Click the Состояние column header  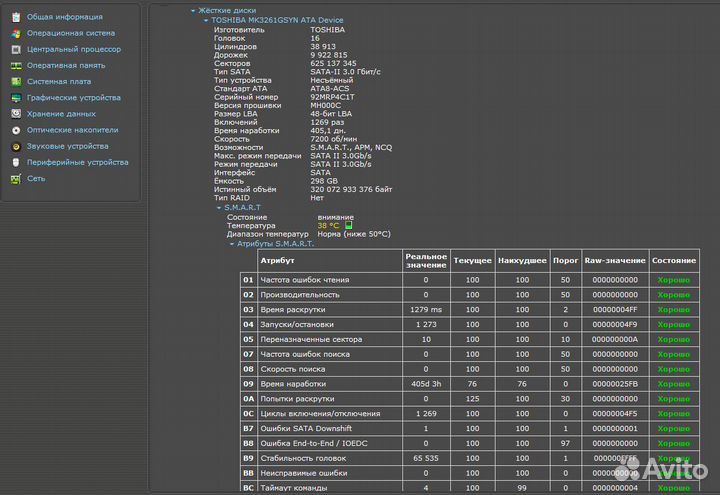click(673, 260)
